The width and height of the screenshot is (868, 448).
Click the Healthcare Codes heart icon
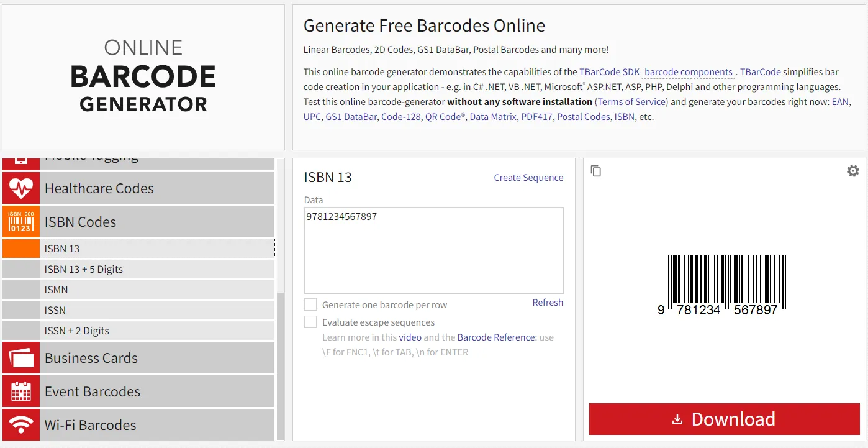[21, 188]
